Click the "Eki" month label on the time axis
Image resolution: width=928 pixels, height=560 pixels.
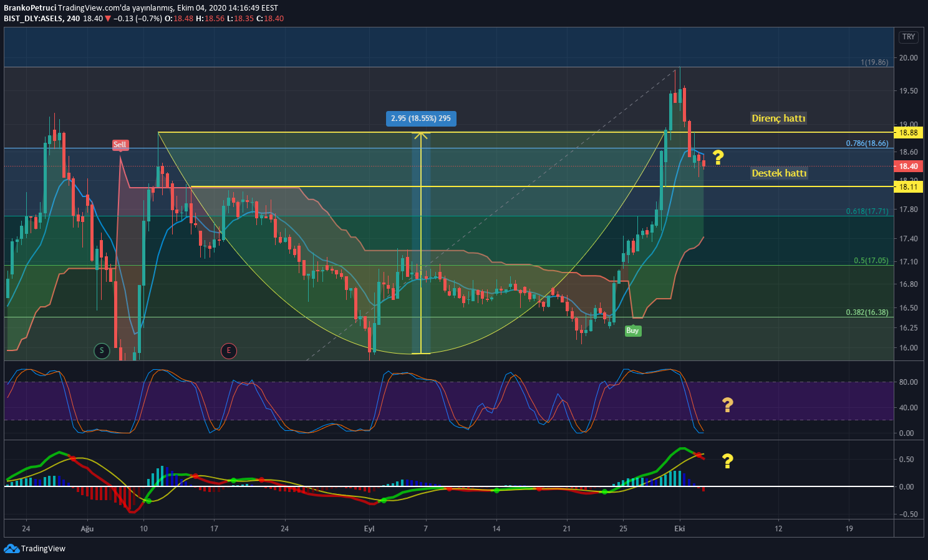coord(680,529)
